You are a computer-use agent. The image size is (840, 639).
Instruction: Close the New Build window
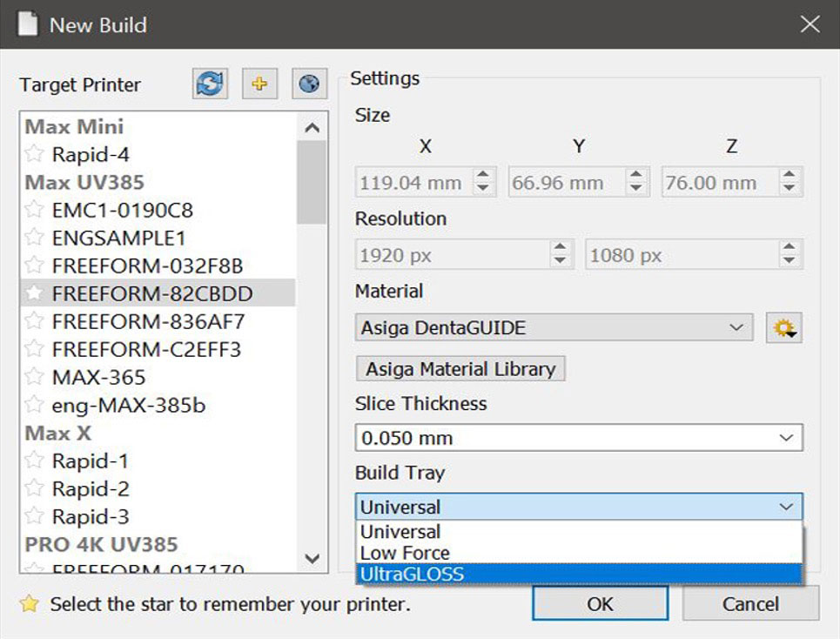pyautogui.click(x=810, y=24)
